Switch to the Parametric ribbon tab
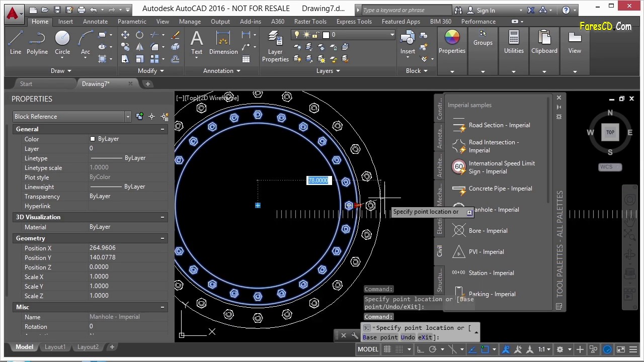644x362 pixels. (x=132, y=22)
